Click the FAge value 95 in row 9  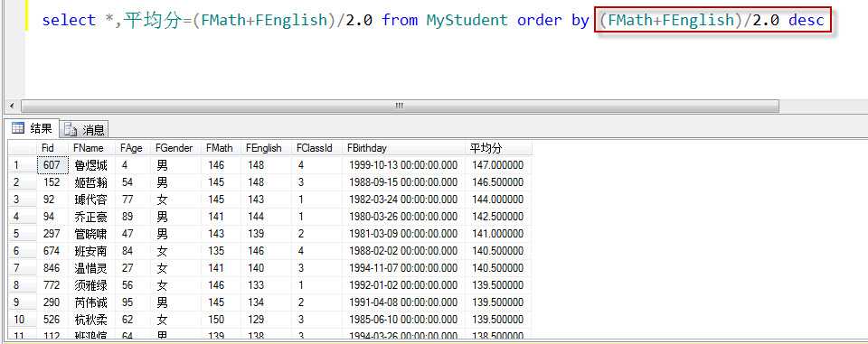point(133,302)
